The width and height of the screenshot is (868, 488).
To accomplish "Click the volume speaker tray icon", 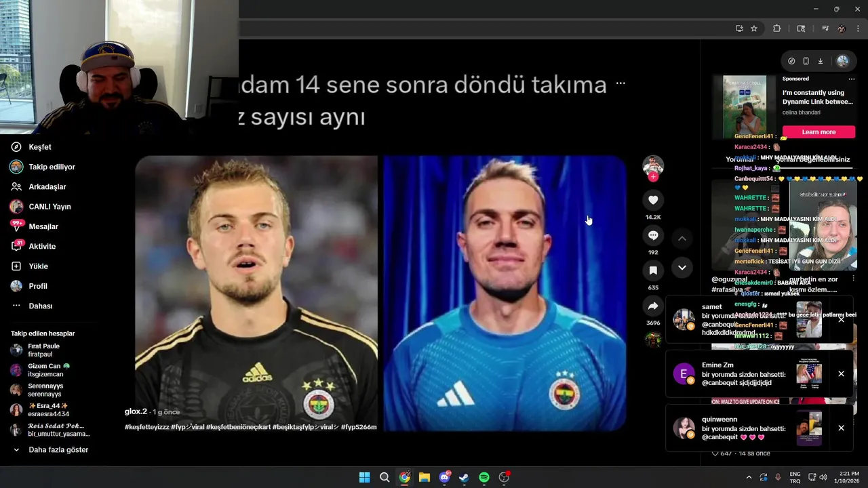I will point(823,477).
